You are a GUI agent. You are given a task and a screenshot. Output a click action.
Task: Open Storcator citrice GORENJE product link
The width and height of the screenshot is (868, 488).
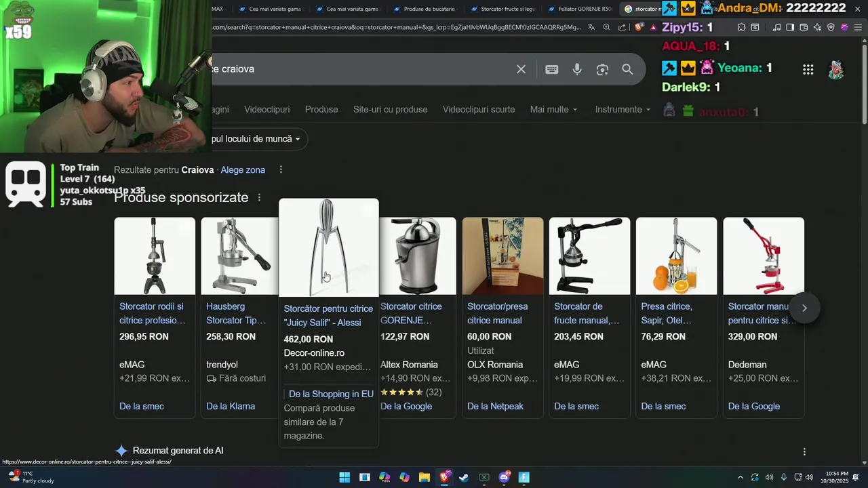pos(411,313)
